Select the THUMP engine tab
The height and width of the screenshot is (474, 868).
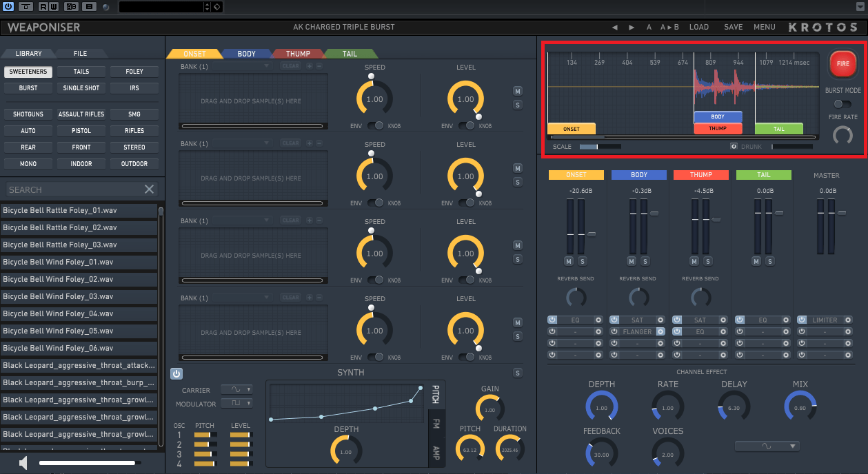pyautogui.click(x=298, y=54)
